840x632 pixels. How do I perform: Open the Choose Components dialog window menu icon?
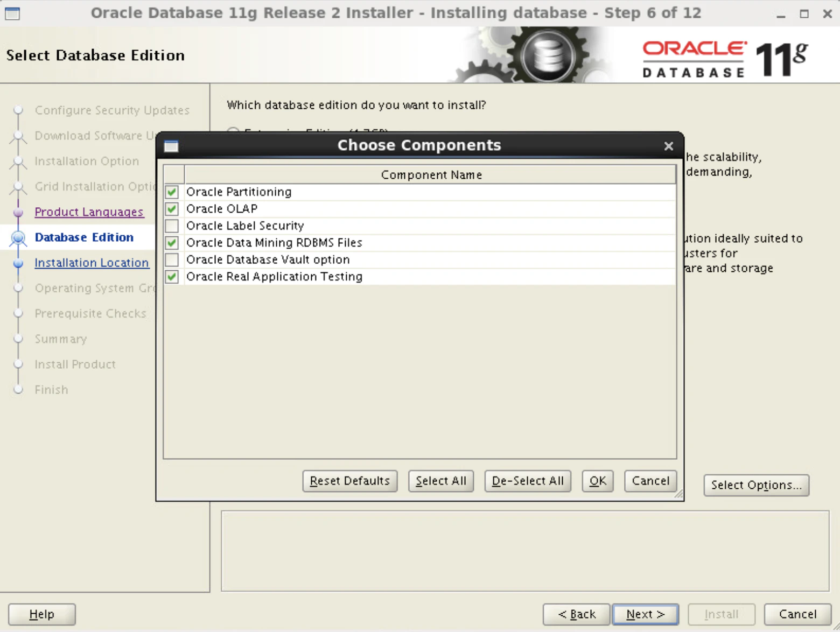pyautogui.click(x=171, y=146)
